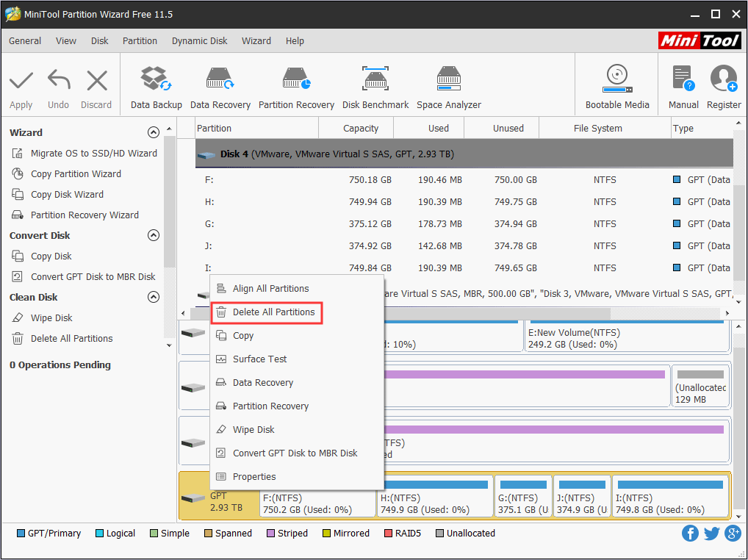
Task: Choose Convert GPT Disk to MBR in context menu
Action: (297, 453)
